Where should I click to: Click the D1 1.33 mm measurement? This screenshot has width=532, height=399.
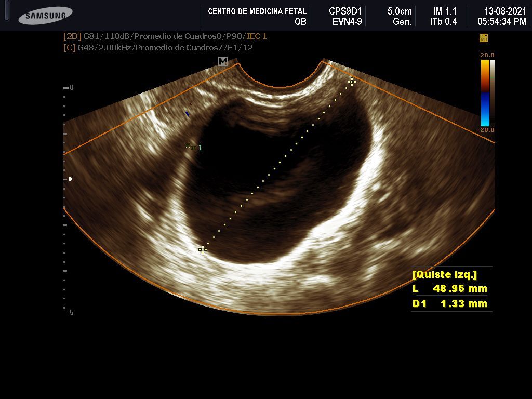click(x=450, y=303)
